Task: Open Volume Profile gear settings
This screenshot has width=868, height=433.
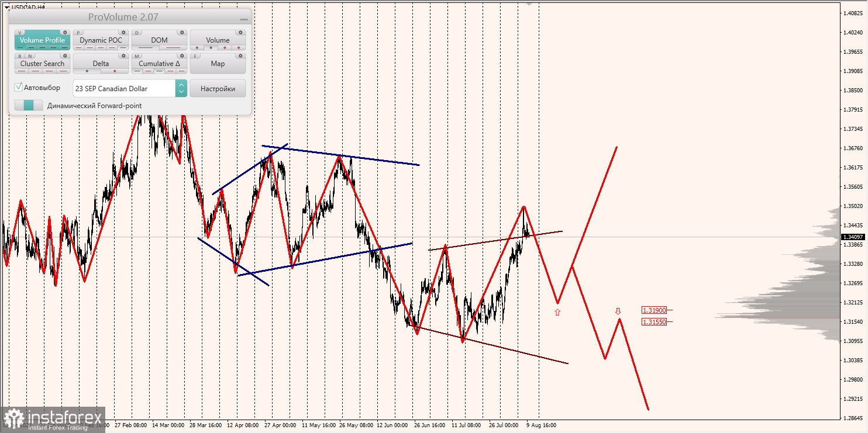Action: coord(65,32)
